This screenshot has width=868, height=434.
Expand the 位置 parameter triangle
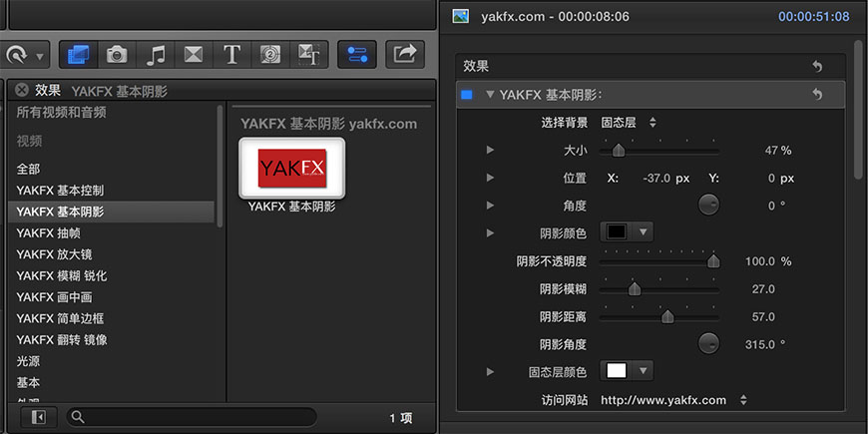490,178
